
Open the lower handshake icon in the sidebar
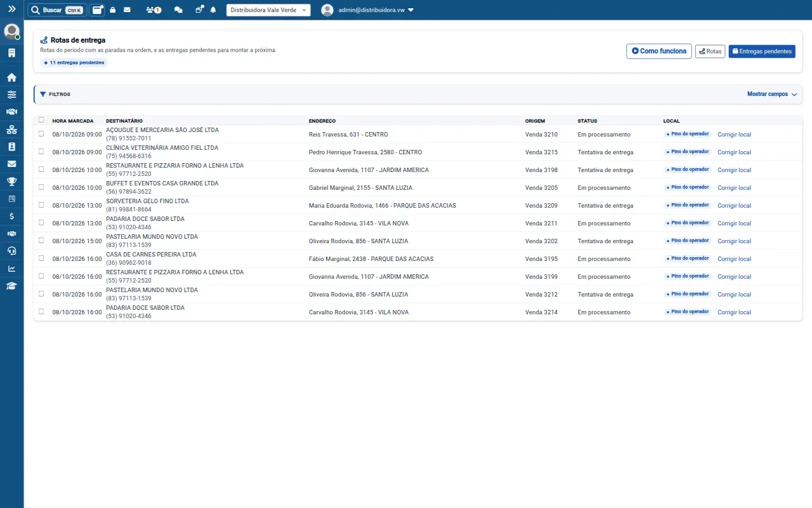[x=11, y=234]
